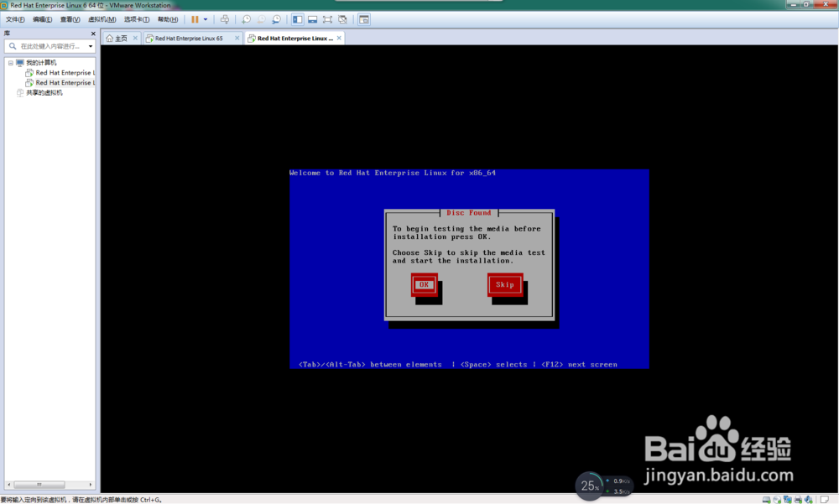Click the red OK button in Disc Found dialog

pos(424,284)
